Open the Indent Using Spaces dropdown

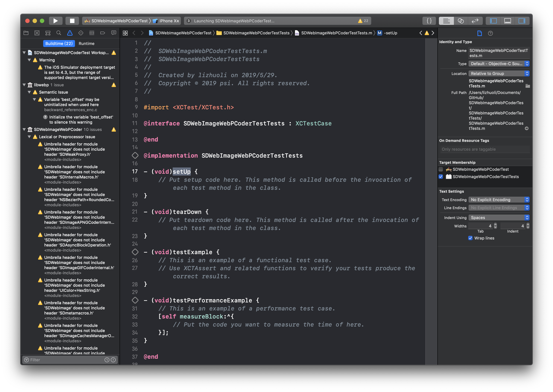[x=499, y=217]
